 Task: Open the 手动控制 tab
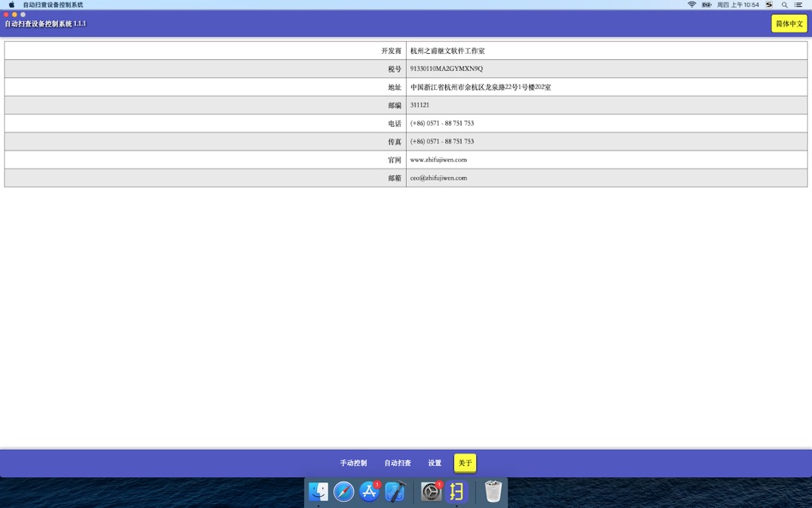point(353,463)
